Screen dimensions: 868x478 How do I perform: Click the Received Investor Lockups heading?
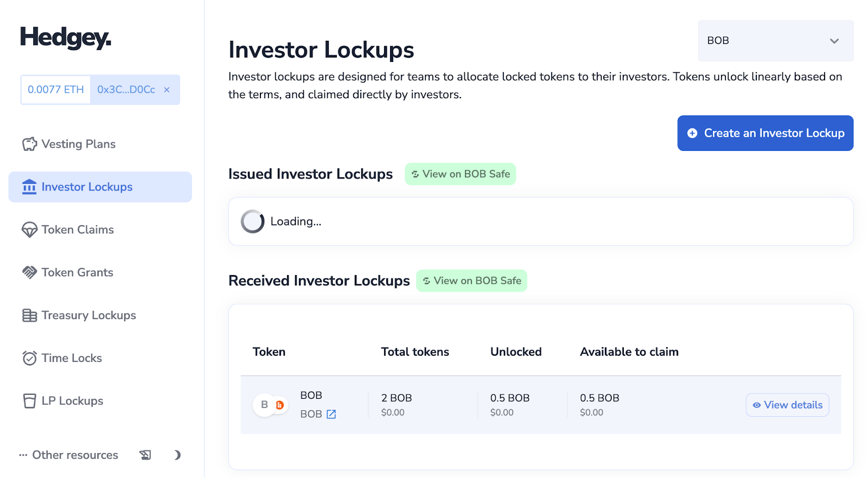(319, 281)
